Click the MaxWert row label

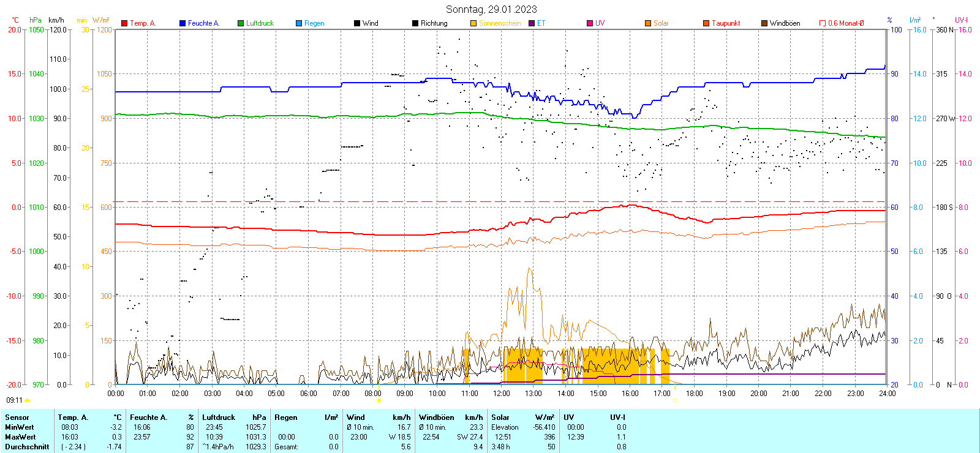tap(20, 437)
